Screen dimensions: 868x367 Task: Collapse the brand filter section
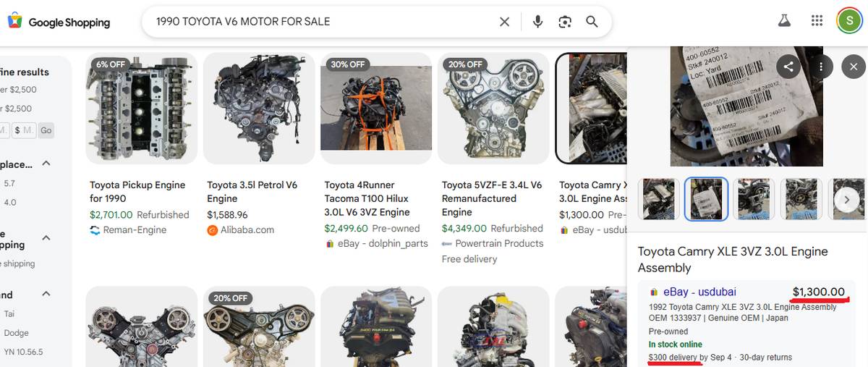(x=46, y=294)
